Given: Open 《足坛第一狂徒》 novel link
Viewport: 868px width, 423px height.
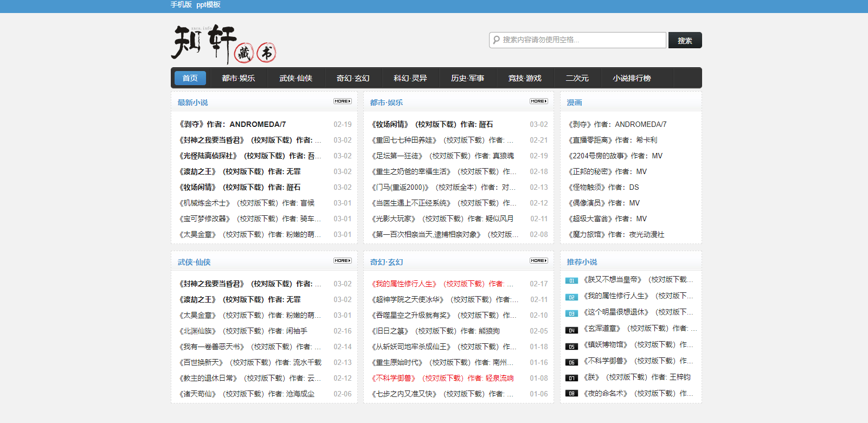Looking at the screenshot, I should [443, 156].
